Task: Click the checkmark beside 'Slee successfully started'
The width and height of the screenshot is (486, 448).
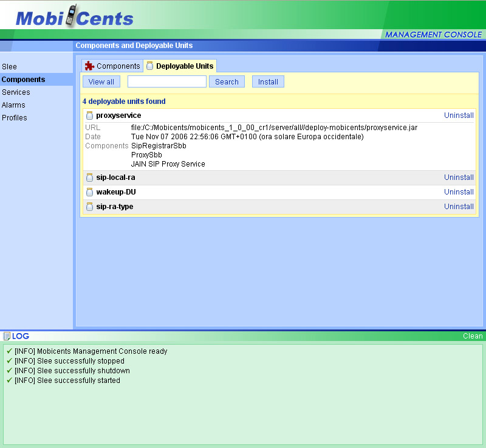Action: click(9, 380)
